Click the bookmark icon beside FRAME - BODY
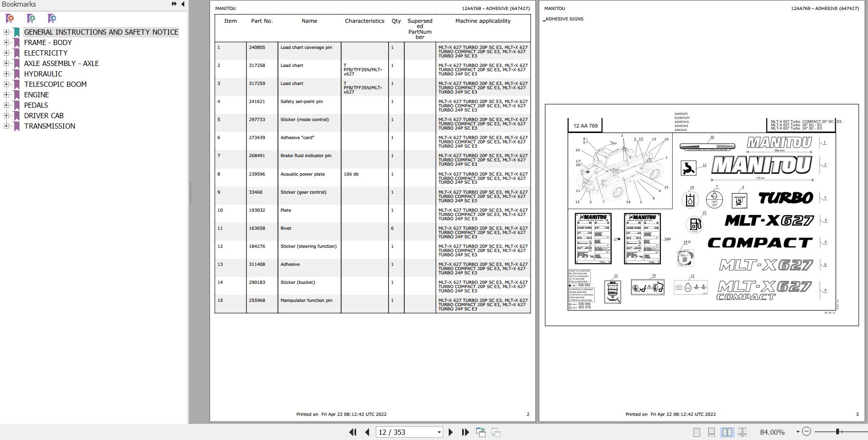This screenshot has height=440, width=868. [17, 43]
